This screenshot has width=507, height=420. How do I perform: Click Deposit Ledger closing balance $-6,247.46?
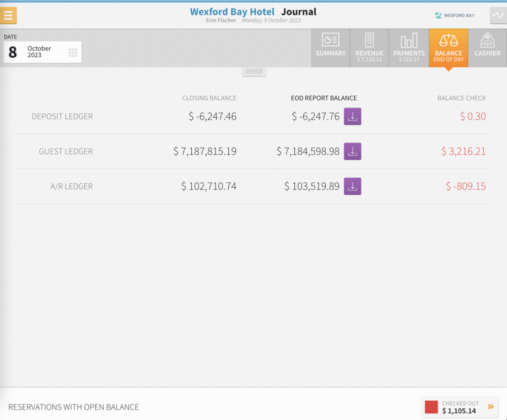212,116
